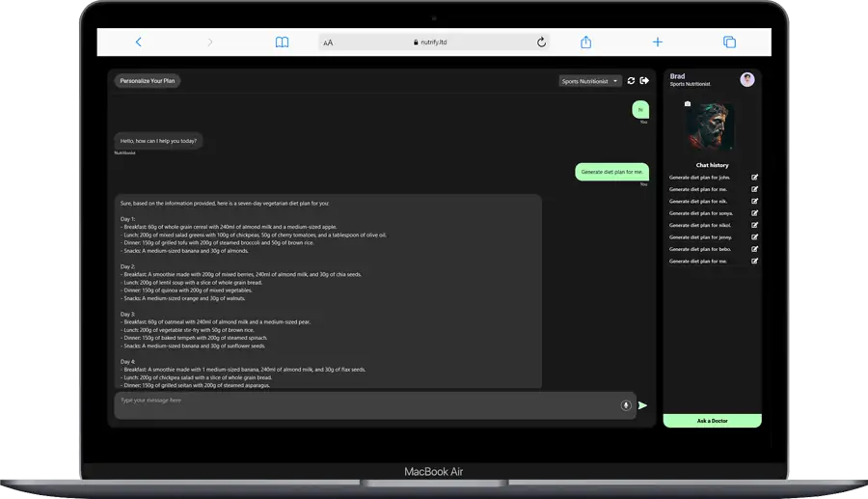Screen dimensions: 868x499
Task: Show Safari tab overview icon
Action: click(x=729, y=42)
